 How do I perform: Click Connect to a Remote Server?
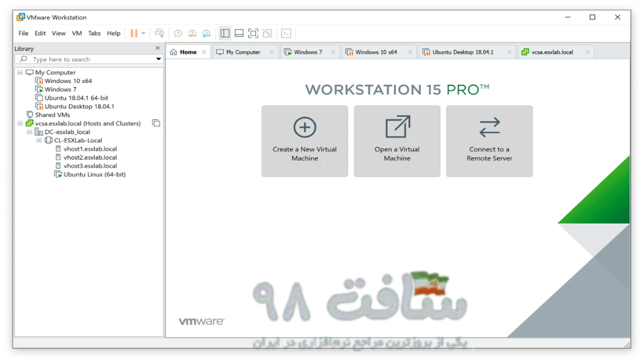click(x=489, y=141)
